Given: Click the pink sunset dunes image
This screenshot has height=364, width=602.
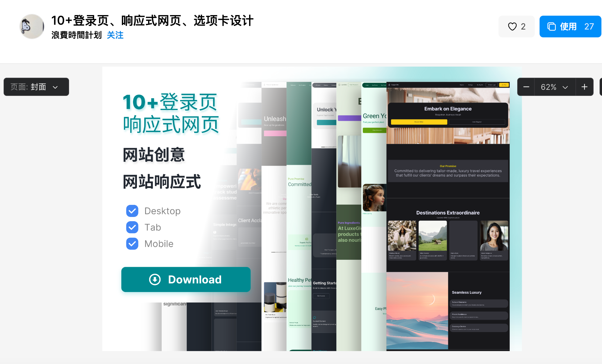Looking at the screenshot, I should [417, 311].
